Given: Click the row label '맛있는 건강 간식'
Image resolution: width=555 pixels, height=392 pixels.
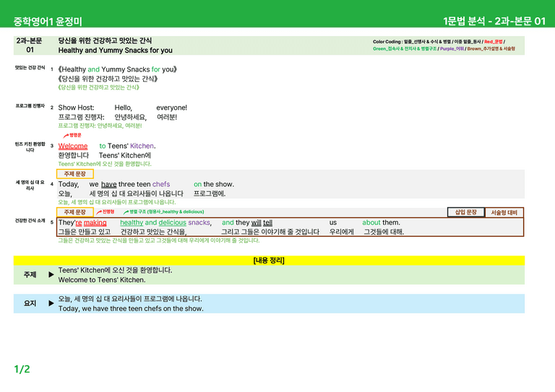Looking at the screenshot, I should (30, 68).
